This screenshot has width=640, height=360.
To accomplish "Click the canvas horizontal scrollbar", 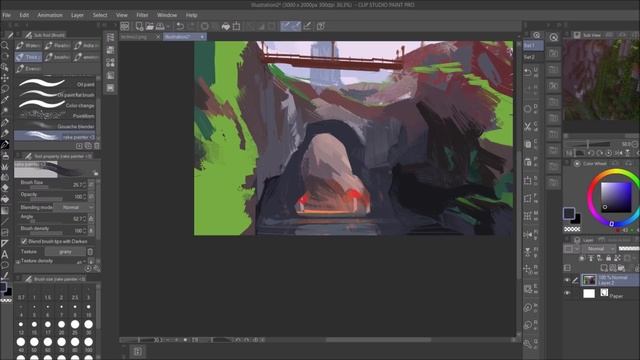I will click(378, 340).
